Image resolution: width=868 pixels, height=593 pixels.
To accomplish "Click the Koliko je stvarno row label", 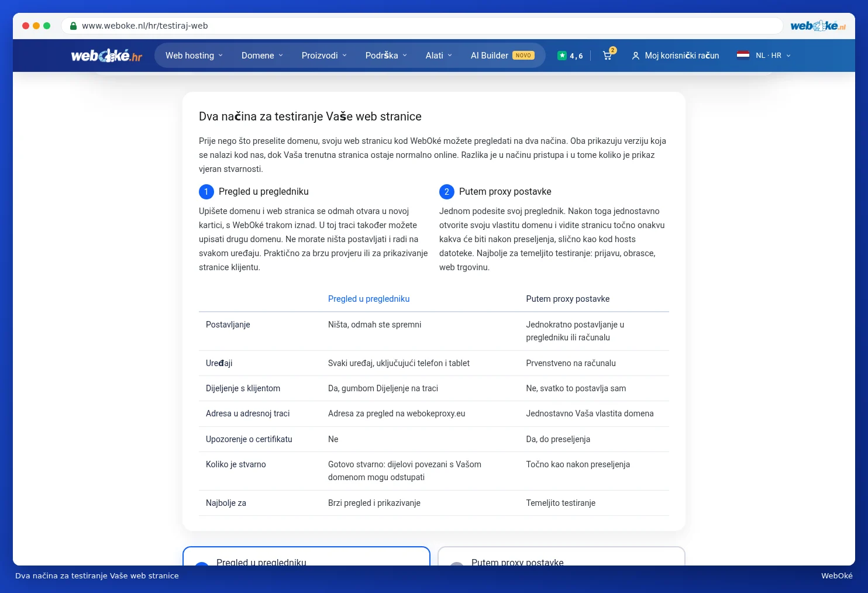I will tap(236, 464).
